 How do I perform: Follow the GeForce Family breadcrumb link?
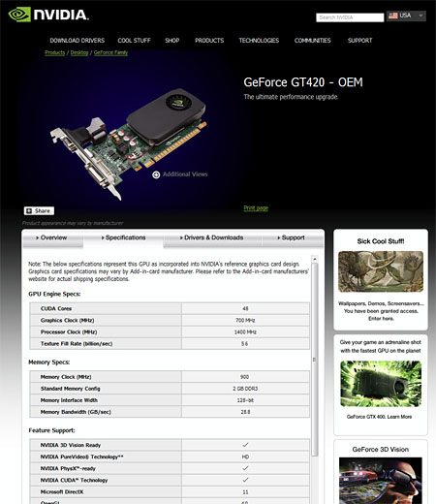coord(110,52)
